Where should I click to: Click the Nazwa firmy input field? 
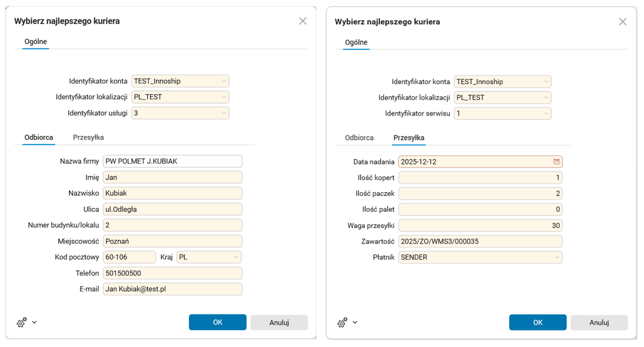(172, 161)
